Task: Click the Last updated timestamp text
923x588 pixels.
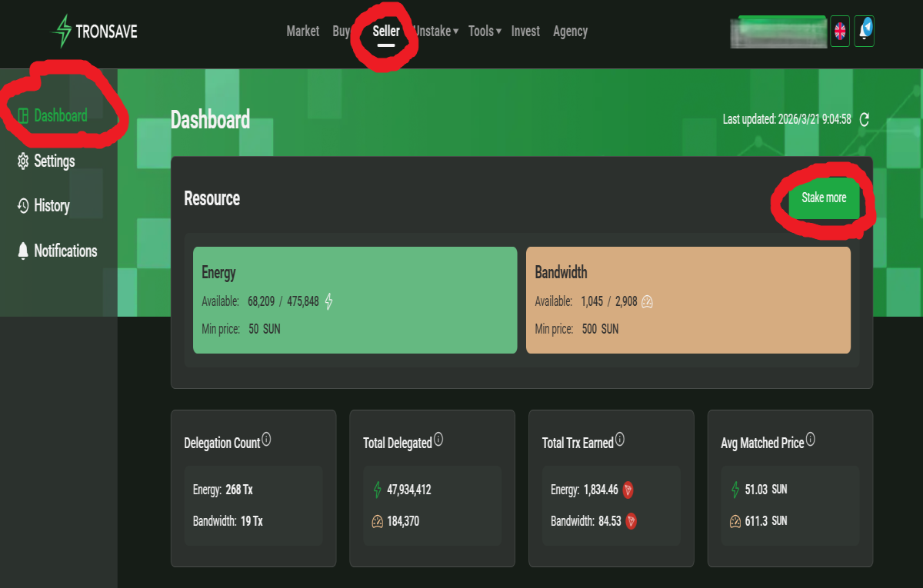Action: click(787, 119)
